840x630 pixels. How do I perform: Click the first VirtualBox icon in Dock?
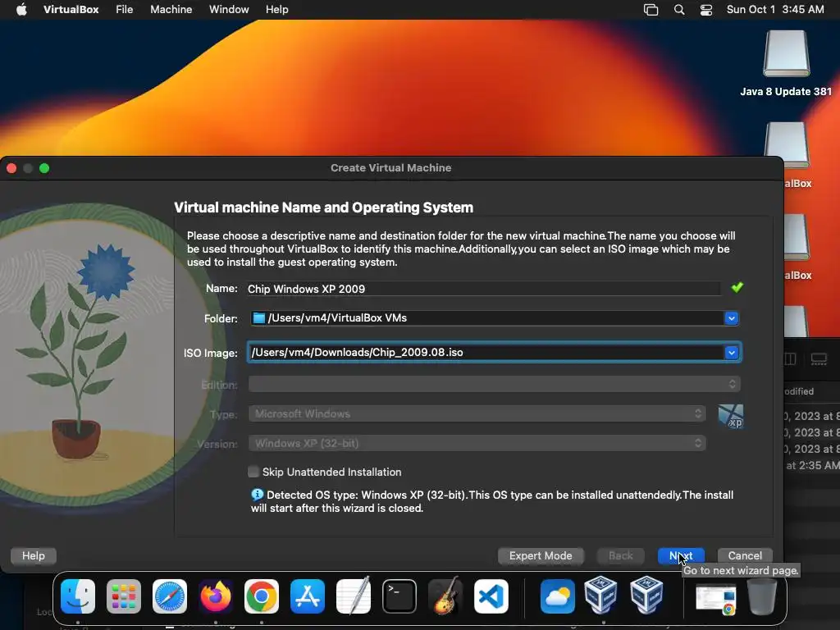600,595
